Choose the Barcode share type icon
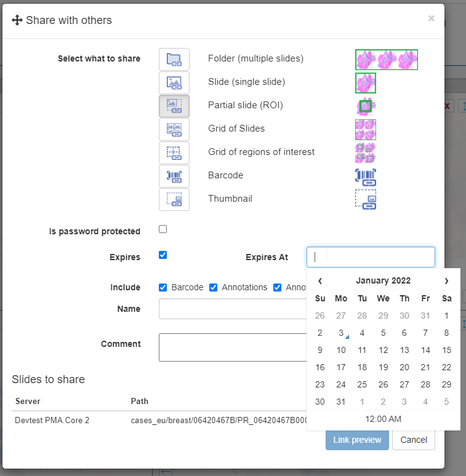 pyautogui.click(x=174, y=176)
